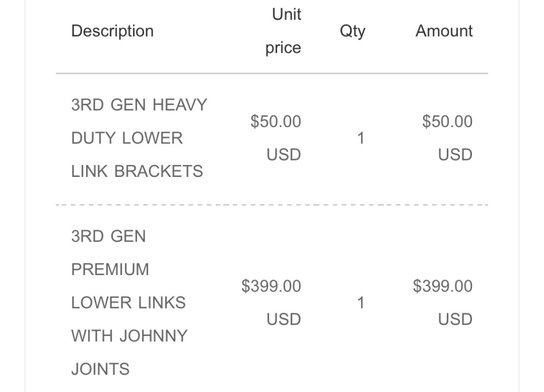Click the JOINTS text line
The height and width of the screenshot is (392, 544).
[x=100, y=369]
